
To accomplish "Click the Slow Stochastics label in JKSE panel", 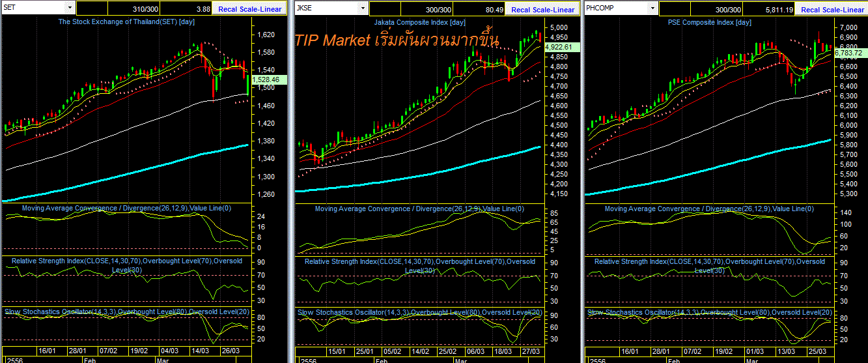I will (419, 312).
